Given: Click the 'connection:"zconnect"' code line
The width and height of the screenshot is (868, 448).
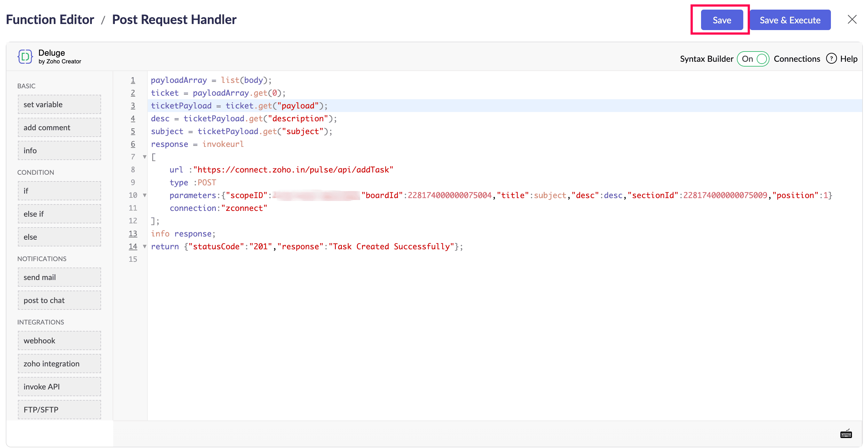Looking at the screenshot, I should coord(218,208).
